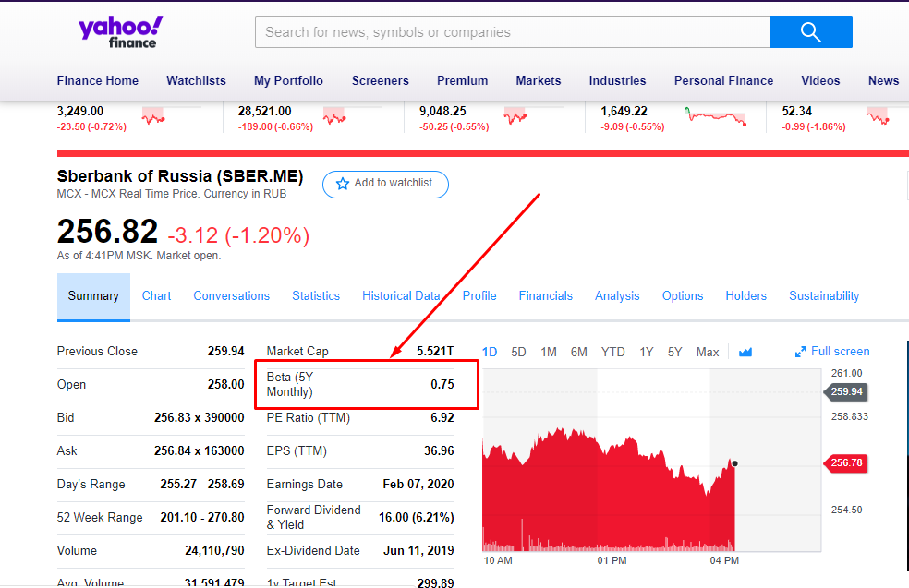Click the Ex-Dividend Date Jun 11, 2019
The image size is (909, 588).
tap(418, 550)
